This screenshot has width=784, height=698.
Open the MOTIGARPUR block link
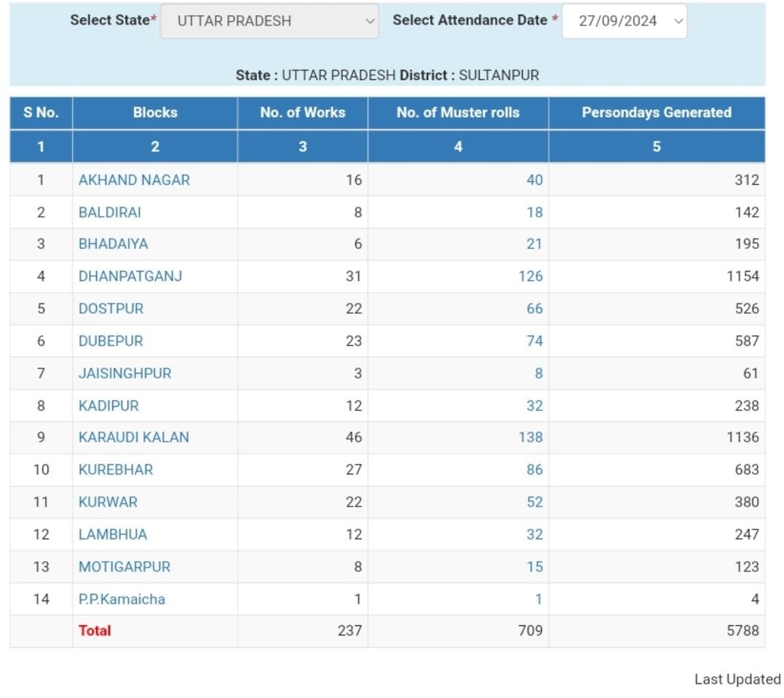tap(124, 566)
